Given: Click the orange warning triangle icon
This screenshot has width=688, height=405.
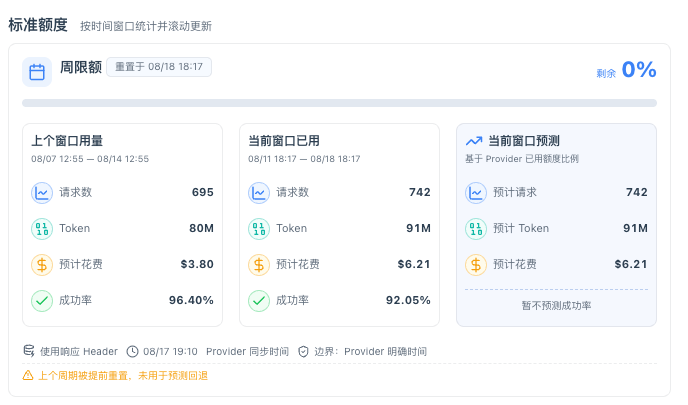Looking at the screenshot, I should 28,375.
